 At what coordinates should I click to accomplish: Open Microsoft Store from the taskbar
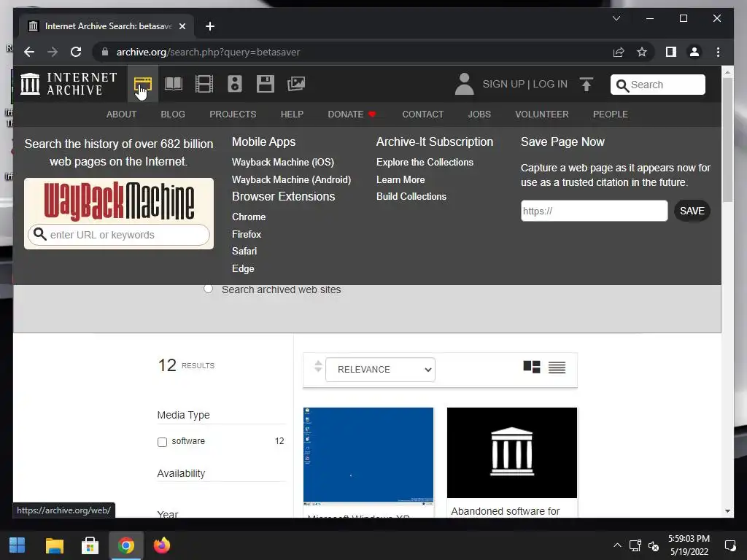90,545
